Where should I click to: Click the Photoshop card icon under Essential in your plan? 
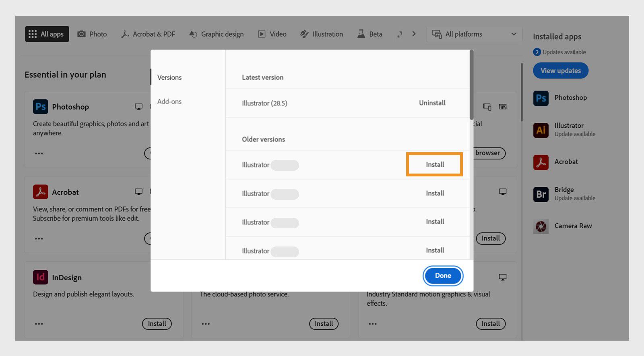click(x=40, y=107)
